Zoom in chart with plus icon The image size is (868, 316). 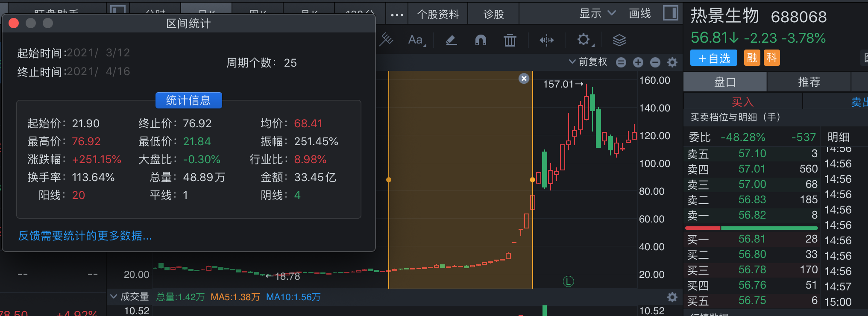(x=638, y=62)
